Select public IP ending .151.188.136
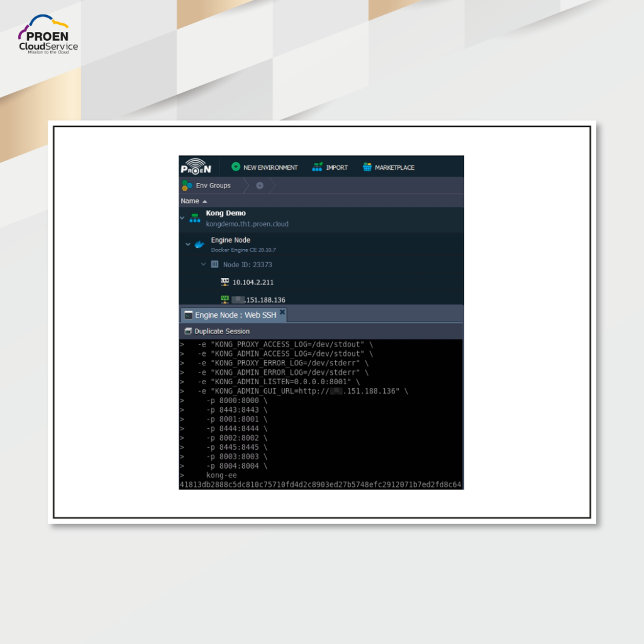The height and width of the screenshot is (644, 644). click(x=258, y=300)
